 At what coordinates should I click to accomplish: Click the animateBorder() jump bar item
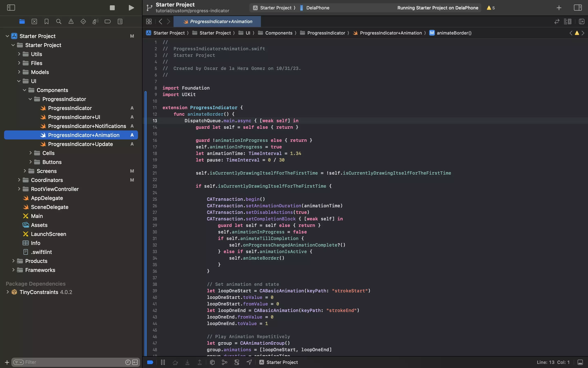[x=450, y=33]
